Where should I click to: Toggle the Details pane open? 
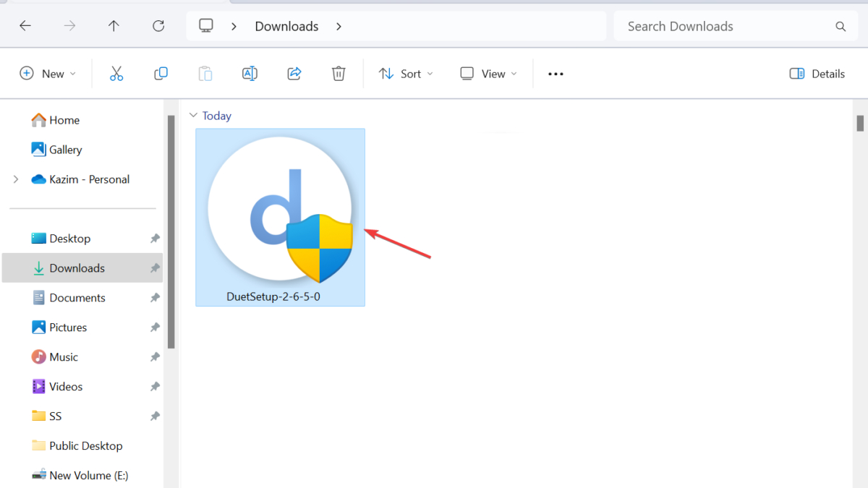(817, 73)
